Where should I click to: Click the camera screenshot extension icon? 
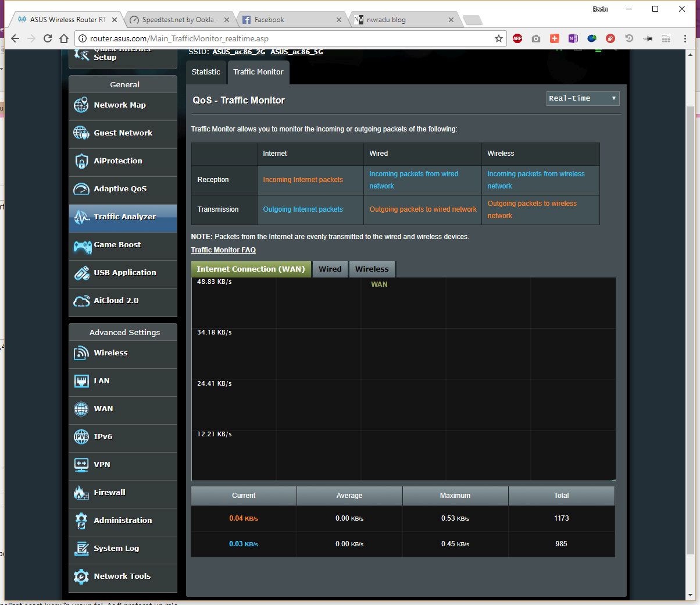click(x=536, y=38)
